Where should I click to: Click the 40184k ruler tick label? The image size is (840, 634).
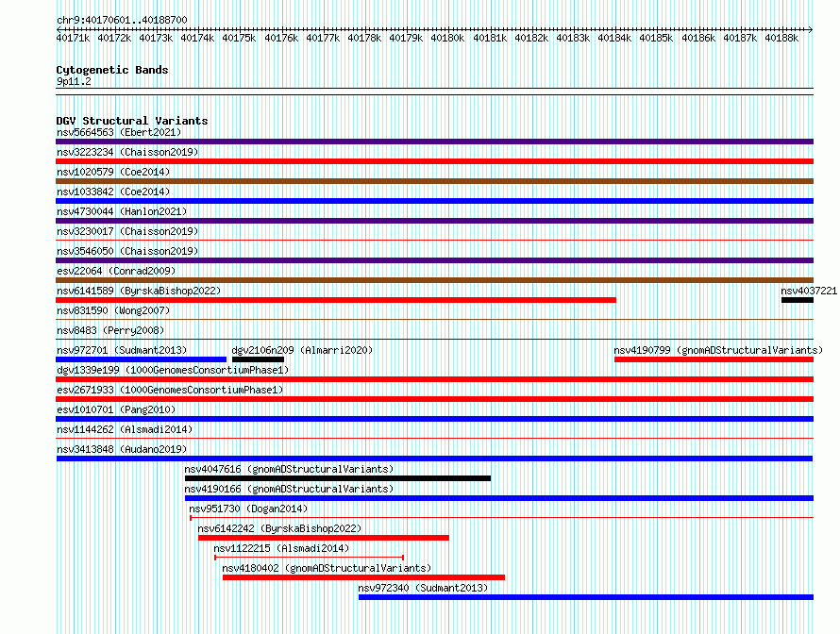[614, 38]
